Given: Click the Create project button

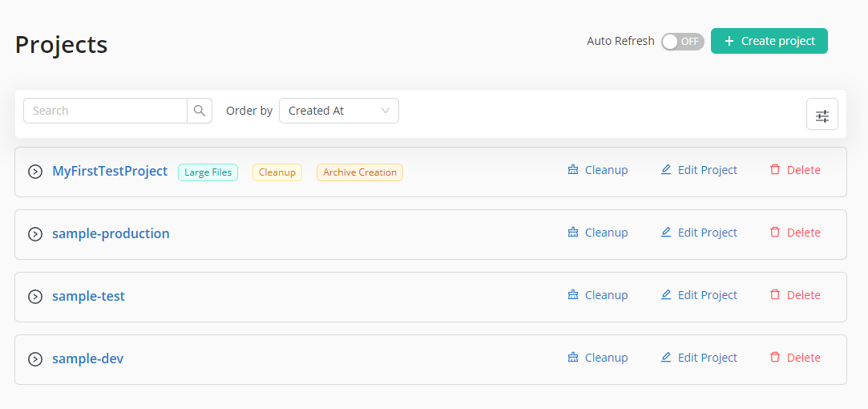Looking at the screenshot, I should 769,41.
